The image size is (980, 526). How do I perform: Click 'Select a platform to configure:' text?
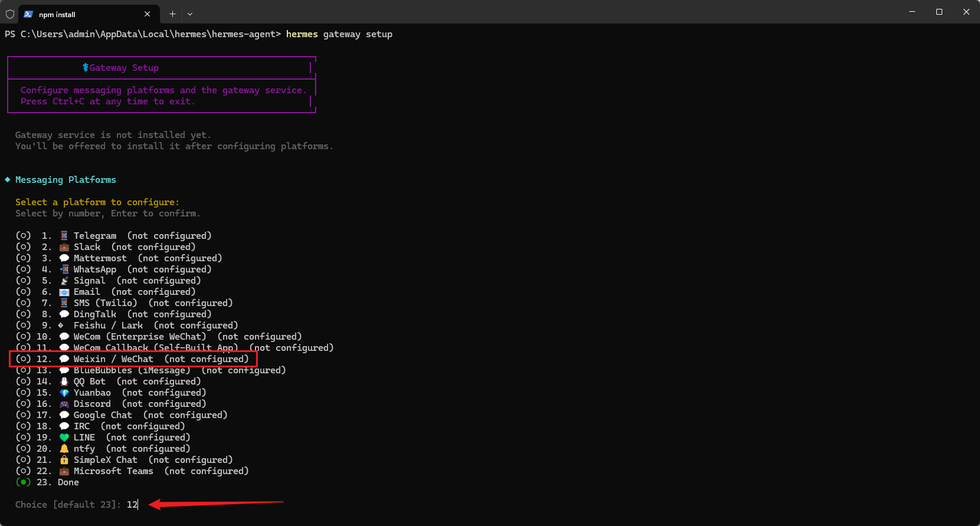(x=97, y=202)
